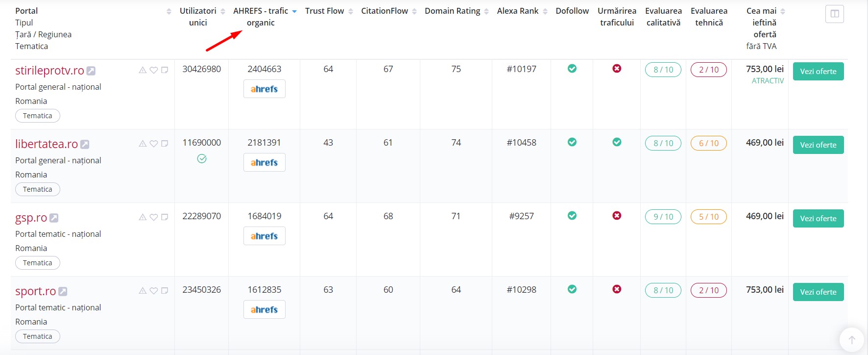Open note icon for libertatea.ro
This screenshot has width=868, height=355.
click(165, 144)
